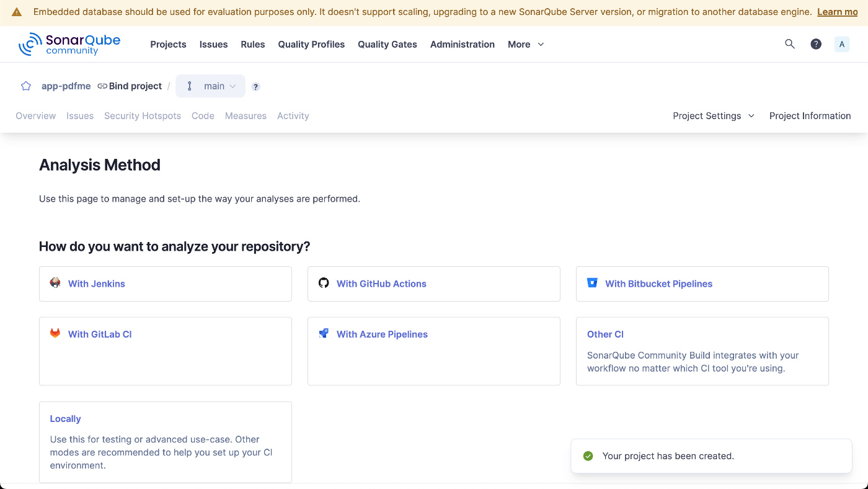
Task: Click the Learn more banner link
Action: 838,12
